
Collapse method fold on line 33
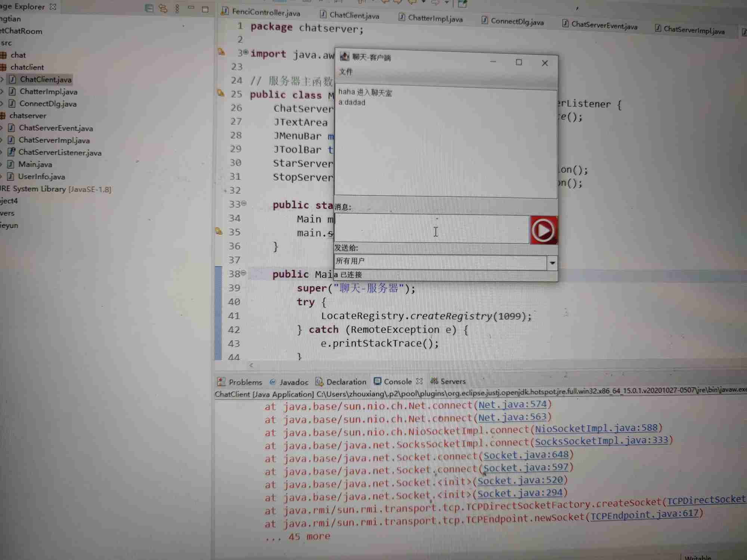(x=244, y=203)
